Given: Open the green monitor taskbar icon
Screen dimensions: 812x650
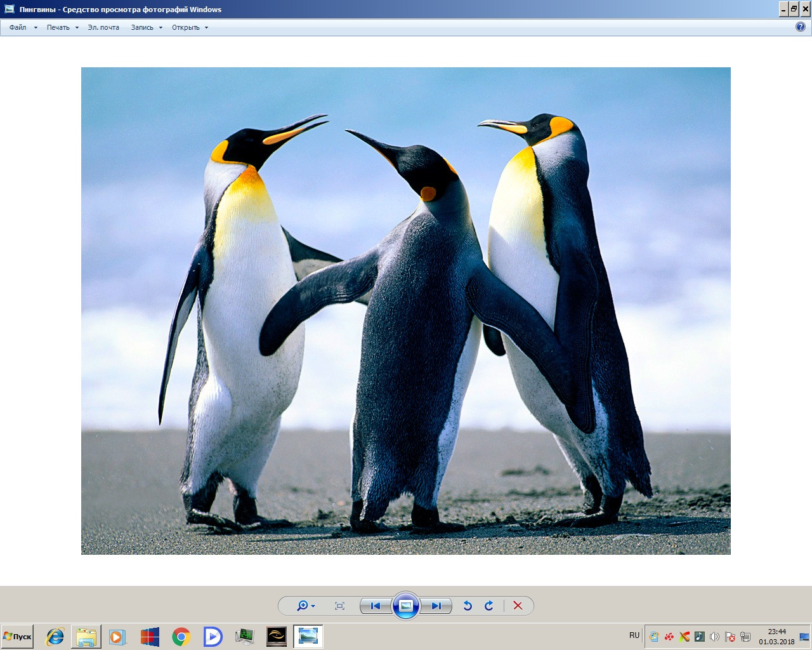Looking at the screenshot, I should pyautogui.click(x=244, y=637).
